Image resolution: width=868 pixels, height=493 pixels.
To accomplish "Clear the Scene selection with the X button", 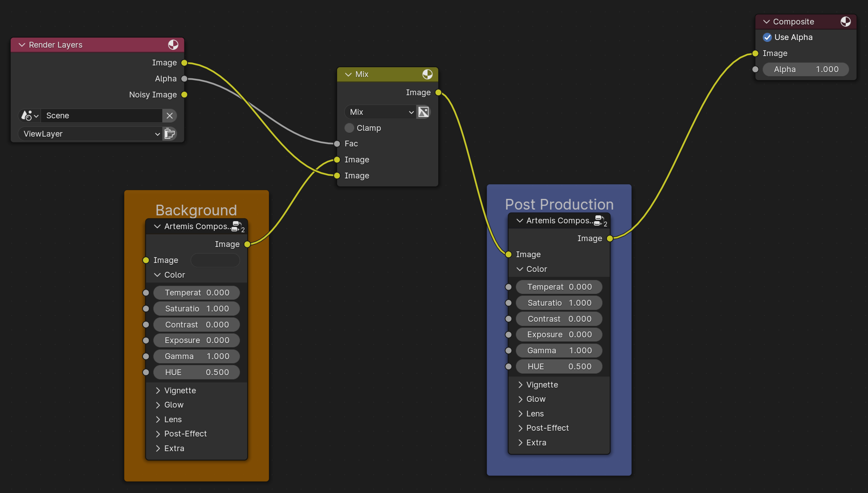I will [170, 116].
